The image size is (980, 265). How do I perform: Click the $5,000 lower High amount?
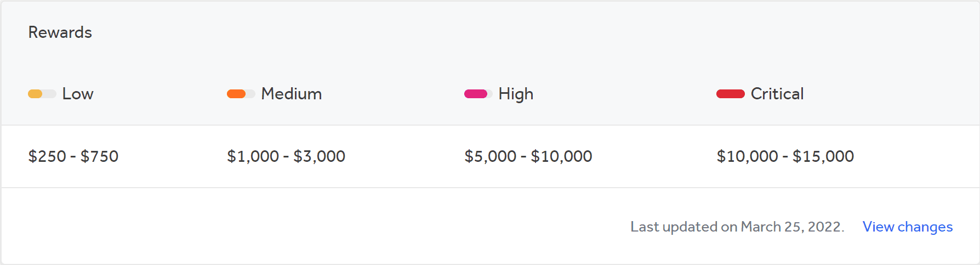(x=491, y=156)
